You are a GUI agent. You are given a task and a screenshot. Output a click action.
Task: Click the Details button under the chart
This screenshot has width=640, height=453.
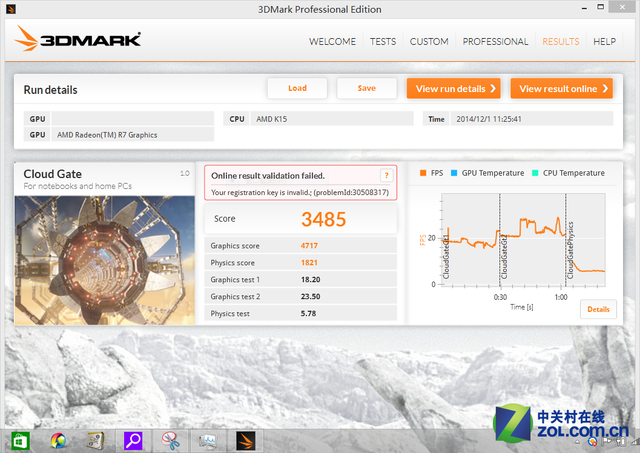pyautogui.click(x=598, y=309)
